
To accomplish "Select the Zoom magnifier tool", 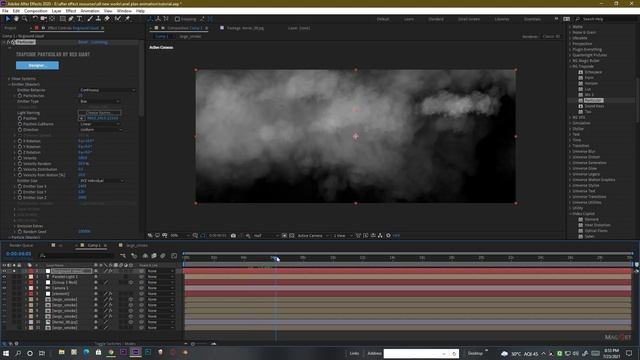I will tap(24, 19).
